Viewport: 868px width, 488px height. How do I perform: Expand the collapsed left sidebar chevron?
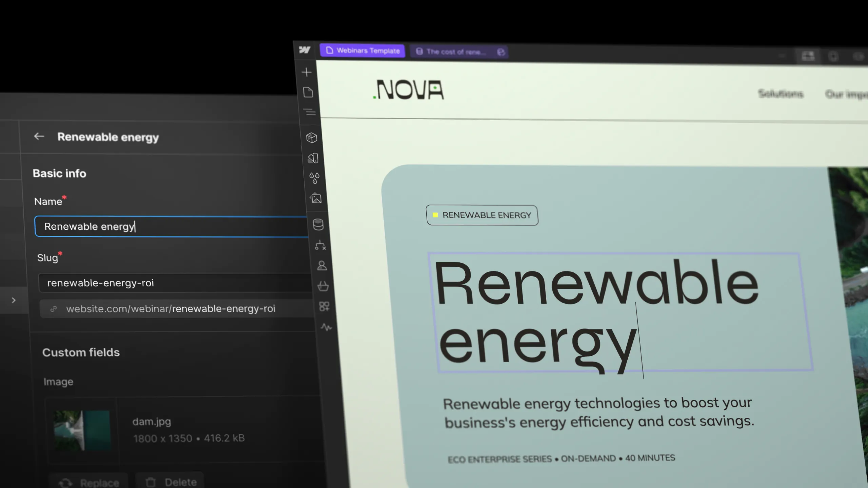tap(14, 300)
